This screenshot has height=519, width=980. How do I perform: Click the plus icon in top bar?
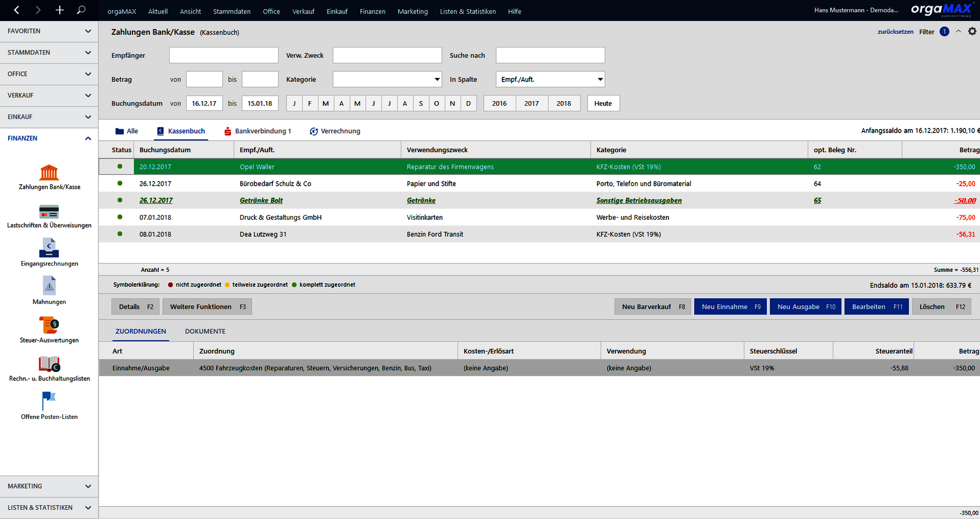(60, 10)
